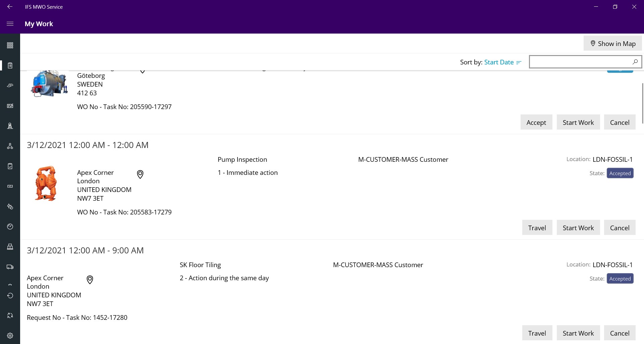
Task: Cancel the Pump Inspection task
Action: 620,228
